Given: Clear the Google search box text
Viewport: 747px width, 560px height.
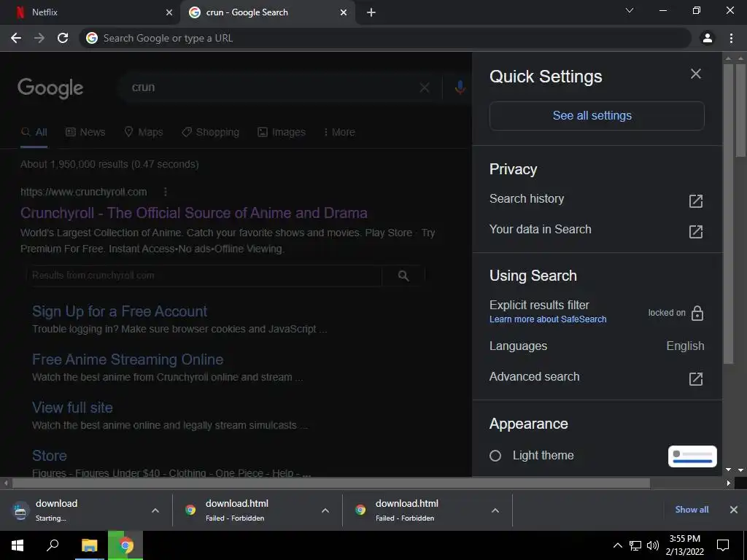Looking at the screenshot, I should point(425,87).
